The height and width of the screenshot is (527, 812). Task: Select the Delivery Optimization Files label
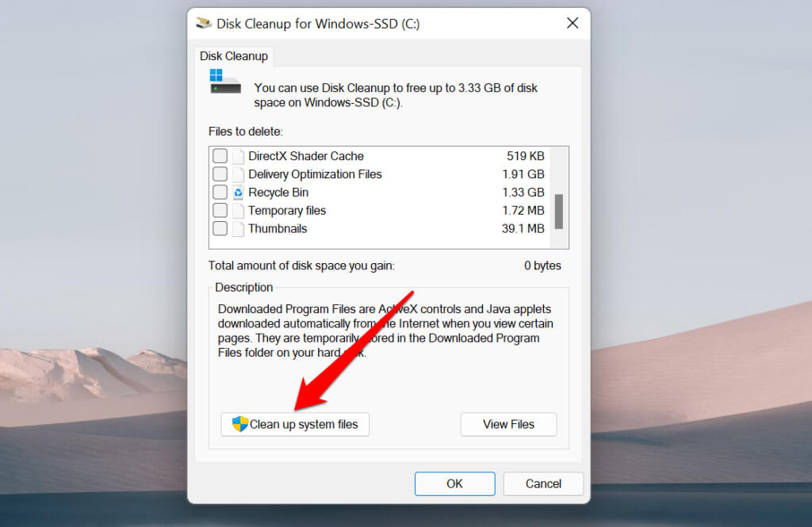(x=315, y=174)
